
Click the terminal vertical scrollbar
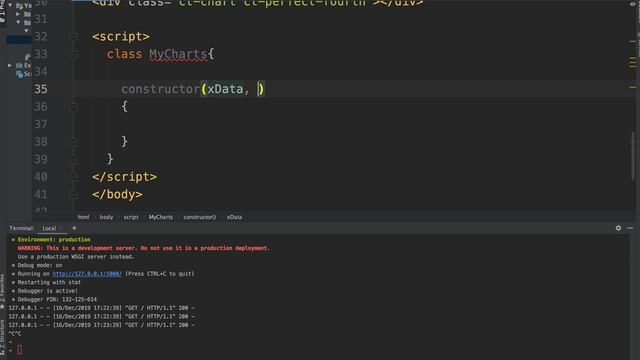point(632,297)
